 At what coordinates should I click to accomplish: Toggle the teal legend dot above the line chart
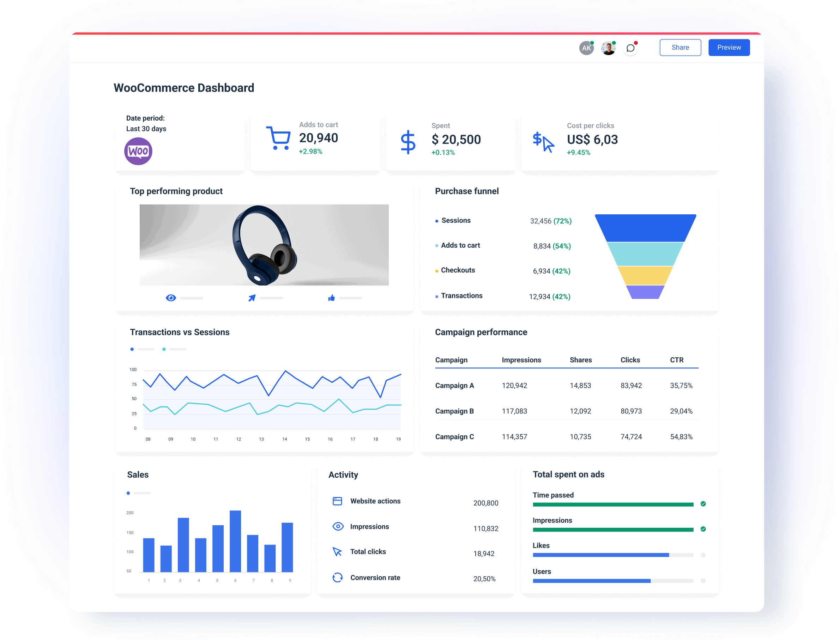[164, 349]
